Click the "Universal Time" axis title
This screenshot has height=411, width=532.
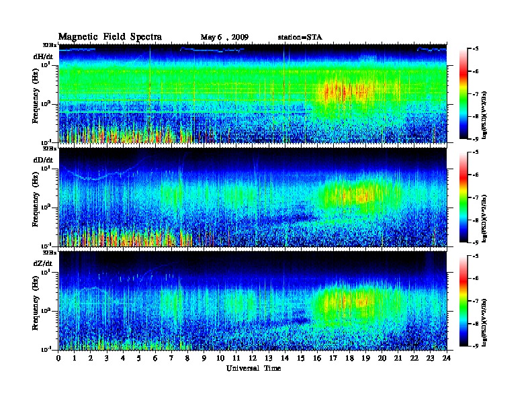pos(253,368)
